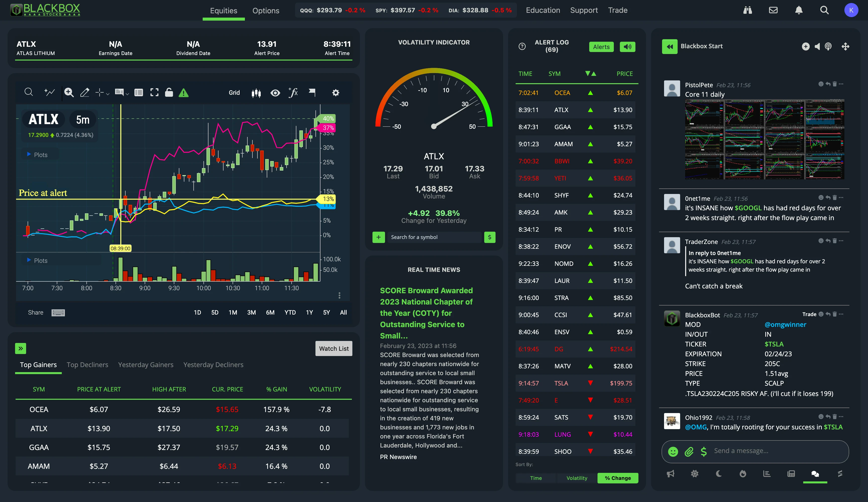Viewport: 868px width, 502px height.
Task: Click the fullscreen chart icon
Action: point(154,92)
